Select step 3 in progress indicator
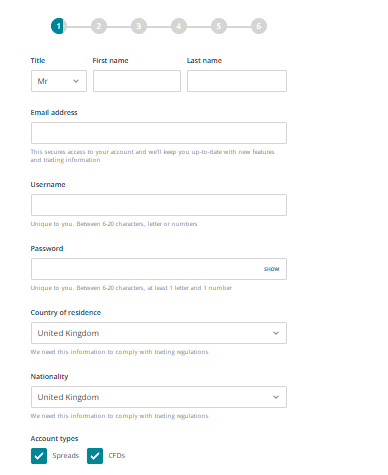The height and width of the screenshot is (475, 388). tap(139, 26)
